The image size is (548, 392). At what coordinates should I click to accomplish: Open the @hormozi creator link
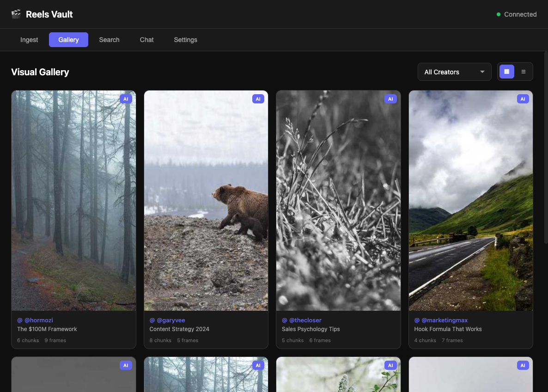click(x=38, y=320)
